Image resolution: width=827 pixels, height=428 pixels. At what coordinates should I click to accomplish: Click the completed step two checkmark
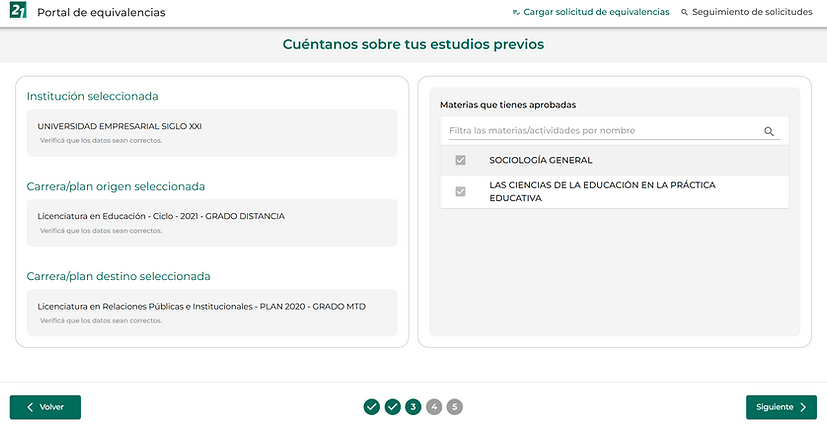click(x=392, y=407)
